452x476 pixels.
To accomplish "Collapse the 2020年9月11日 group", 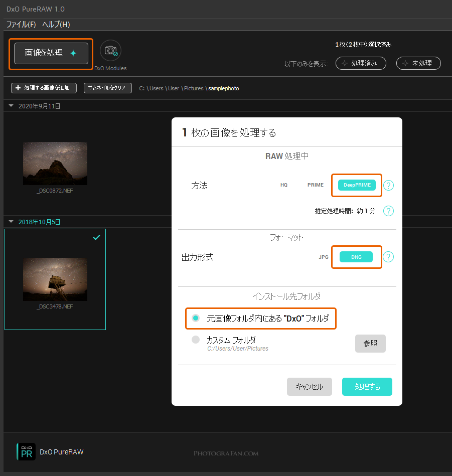I will click(x=11, y=106).
